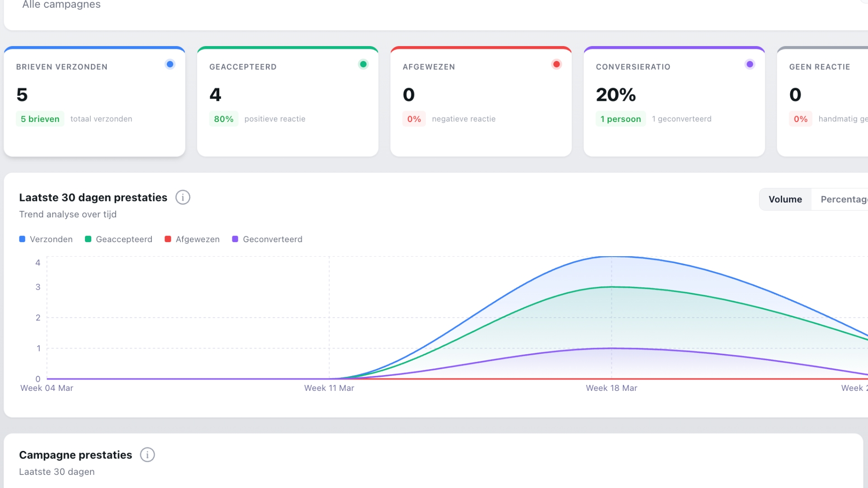Select the Geen Reactie stat card
This screenshot has width=868, height=488.
pos(823,102)
